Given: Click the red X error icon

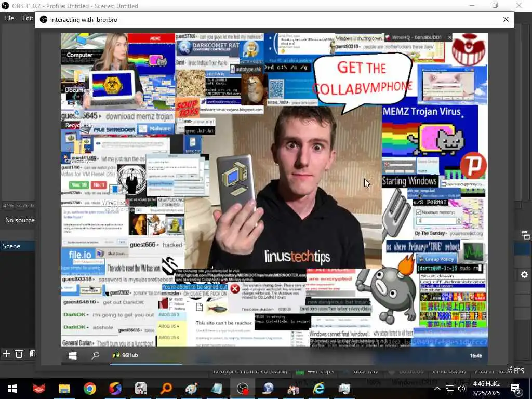Looking at the screenshot, I should (x=235, y=289).
